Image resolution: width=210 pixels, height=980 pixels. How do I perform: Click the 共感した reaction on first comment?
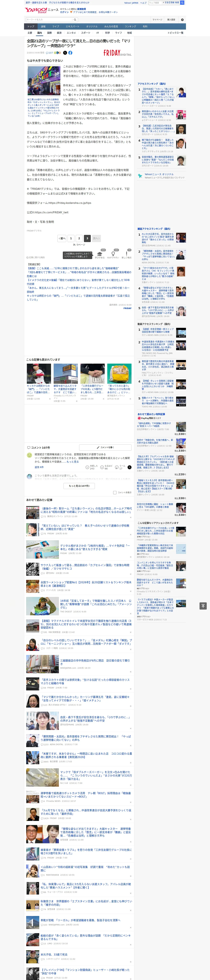tap(92, 467)
